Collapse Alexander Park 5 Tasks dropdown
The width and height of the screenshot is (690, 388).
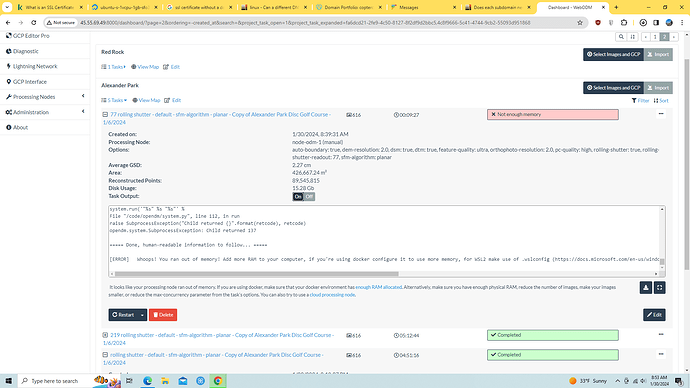click(x=114, y=100)
